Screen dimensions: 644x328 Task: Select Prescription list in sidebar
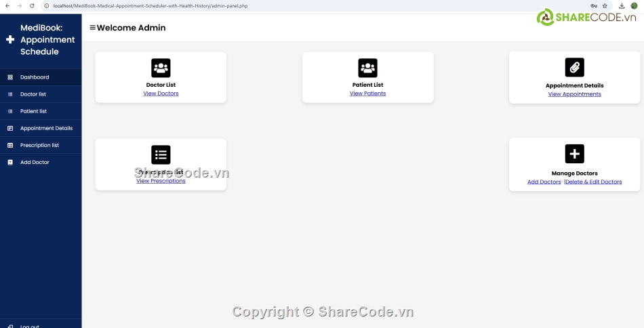[x=39, y=145]
